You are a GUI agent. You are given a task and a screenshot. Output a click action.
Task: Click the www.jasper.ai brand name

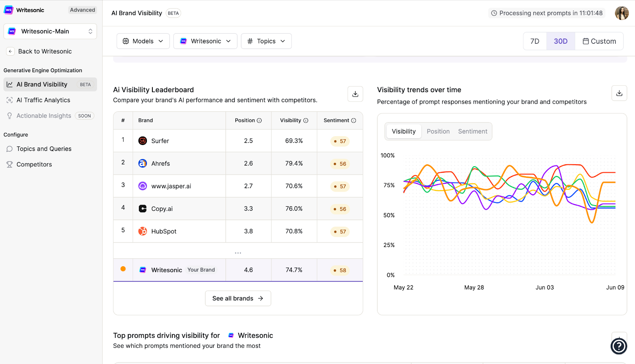[x=171, y=186]
